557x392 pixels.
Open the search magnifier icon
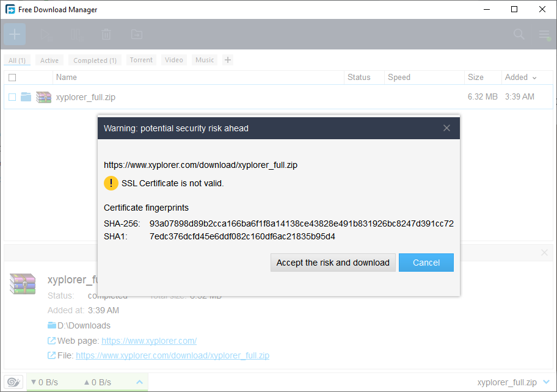point(519,35)
